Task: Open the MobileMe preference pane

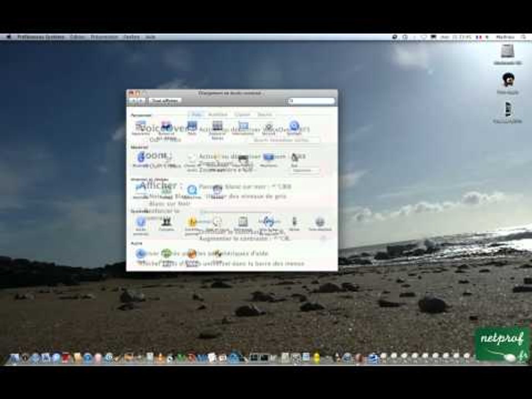Action: pyautogui.click(x=140, y=190)
